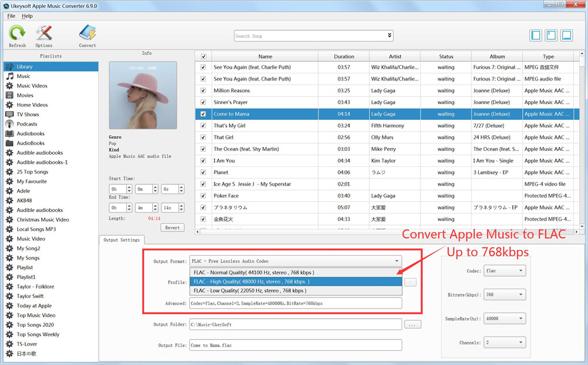Viewport: 588px width, 365px height.
Task: Adjust End Time minutes 4m stepper
Action: point(155,207)
